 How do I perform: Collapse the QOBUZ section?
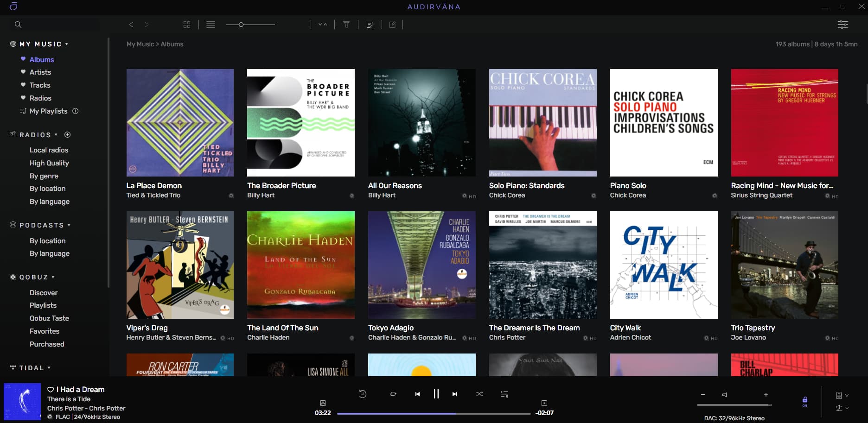(x=53, y=277)
